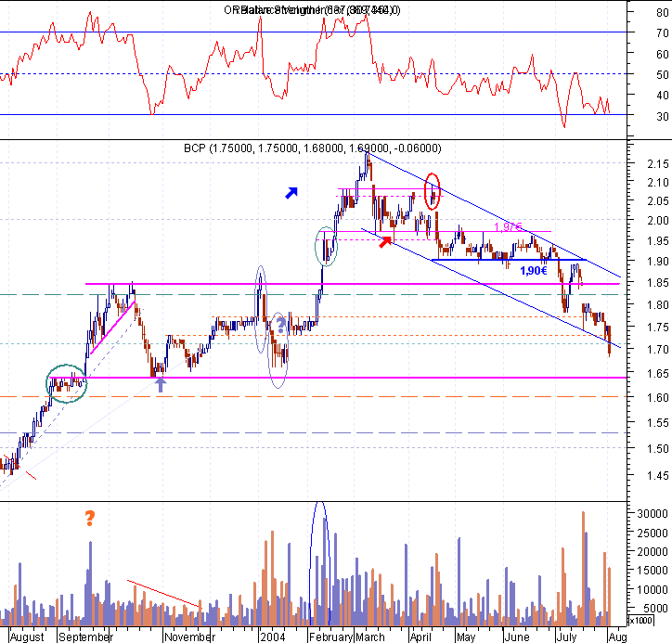Screen dimensions: 672x643
Task: Click the May label on the time axis
Action: click(466, 637)
